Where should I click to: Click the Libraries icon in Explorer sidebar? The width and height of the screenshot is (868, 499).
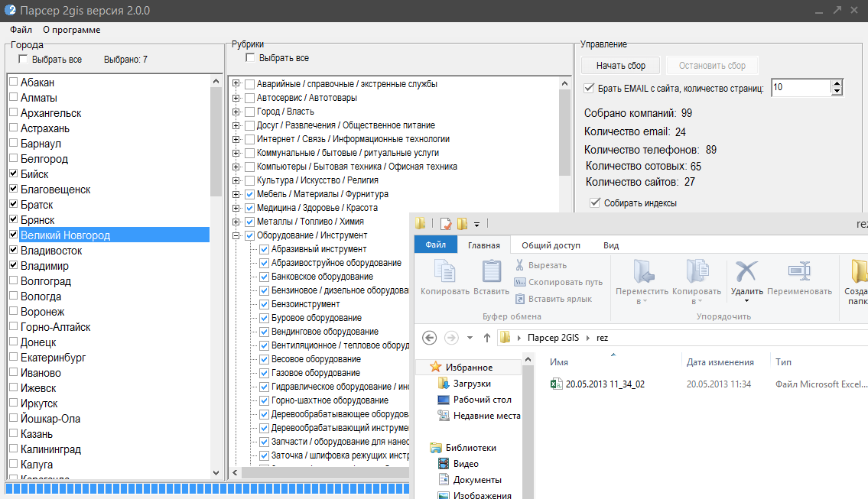pyautogui.click(x=436, y=448)
